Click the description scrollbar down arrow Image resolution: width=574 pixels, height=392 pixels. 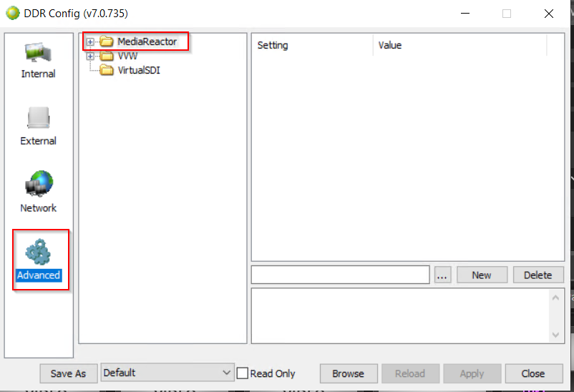[x=555, y=335]
